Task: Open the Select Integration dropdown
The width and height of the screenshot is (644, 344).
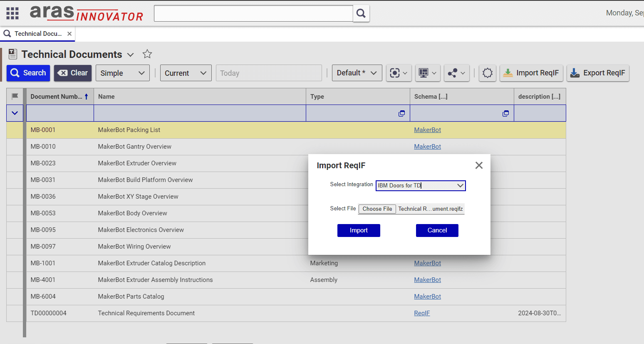Action: pos(421,186)
